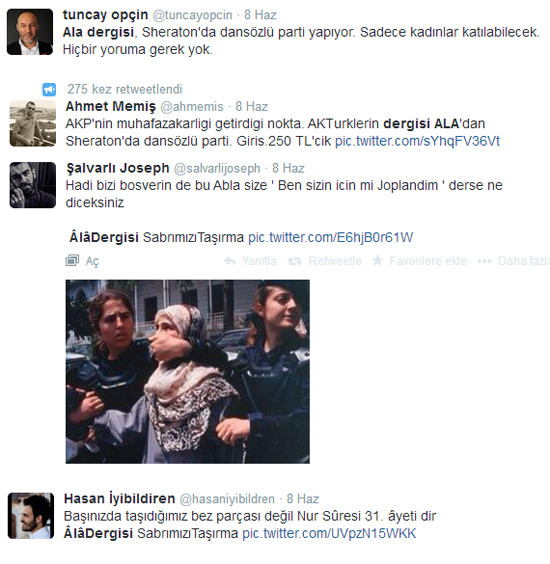Open the pic.twitter.com/UVpzN15WKK link
The image size is (550, 564).
pos(329,533)
